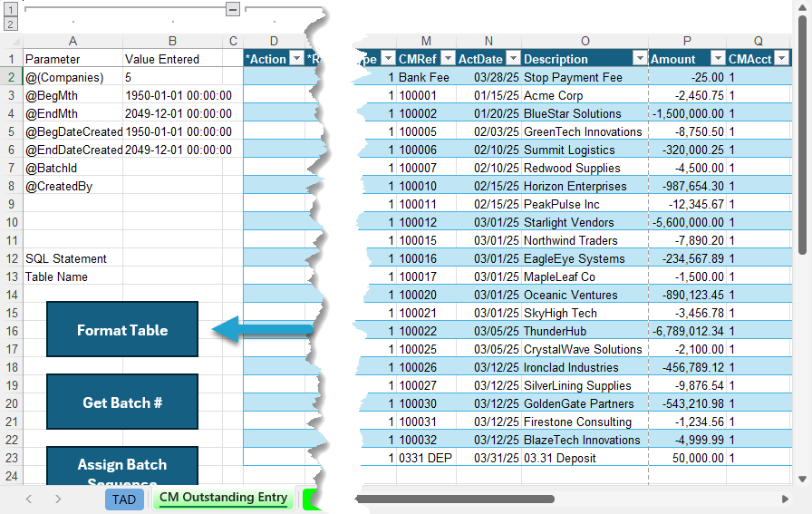Select outline level 1 button
The width and height of the screenshot is (812, 514).
click(x=10, y=9)
